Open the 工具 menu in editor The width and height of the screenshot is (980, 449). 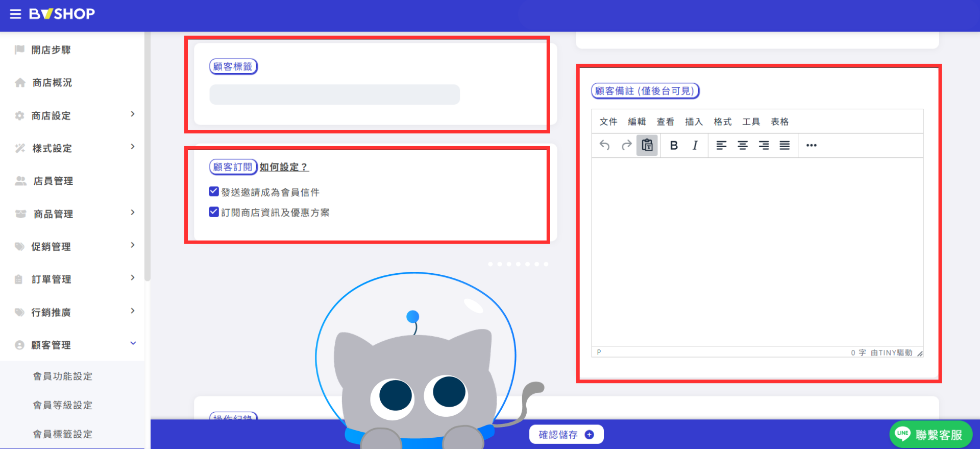(x=751, y=122)
